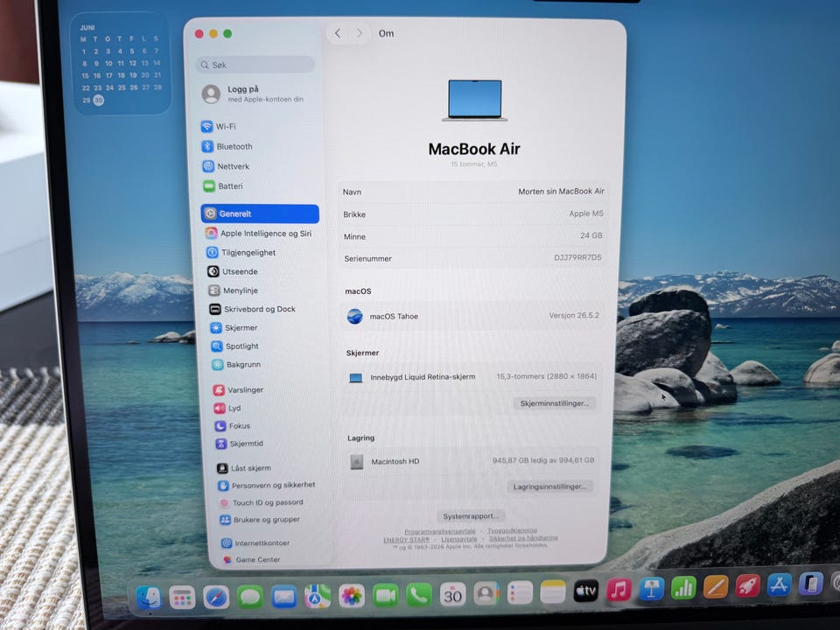Open the Programvarelisensavtale link
The width and height of the screenshot is (840, 630).
point(440,531)
